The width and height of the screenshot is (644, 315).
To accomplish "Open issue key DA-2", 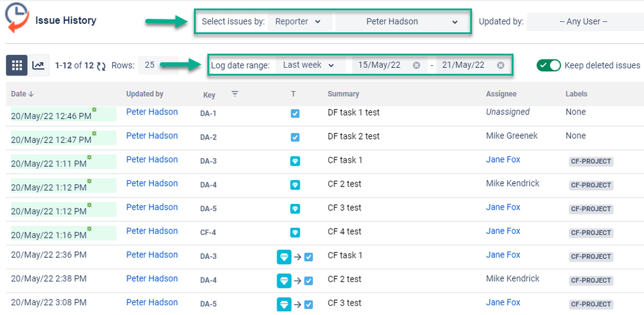I will pyautogui.click(x=208, y=137).
